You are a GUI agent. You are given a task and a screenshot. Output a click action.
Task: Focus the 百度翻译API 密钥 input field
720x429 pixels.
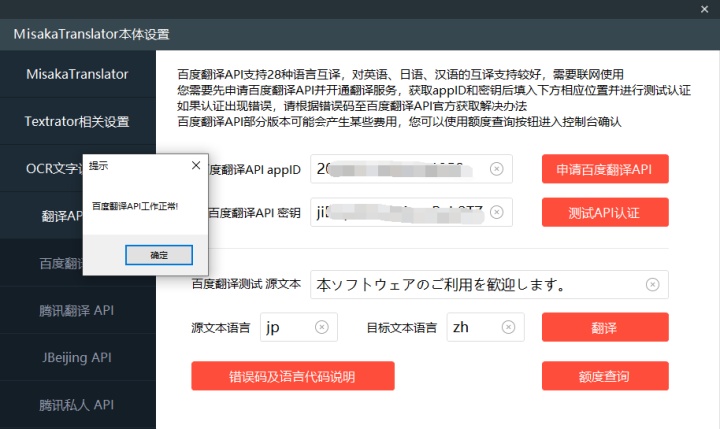click(x=411, y=212)
